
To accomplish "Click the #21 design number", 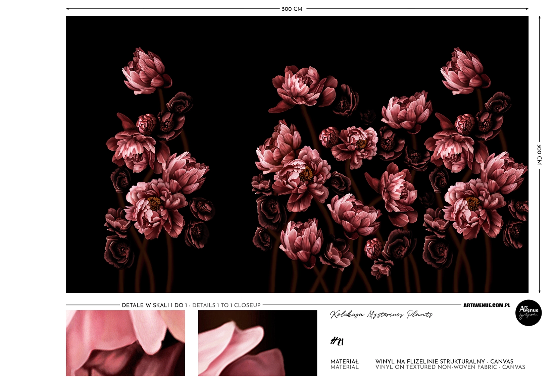I will pos(337,341).
